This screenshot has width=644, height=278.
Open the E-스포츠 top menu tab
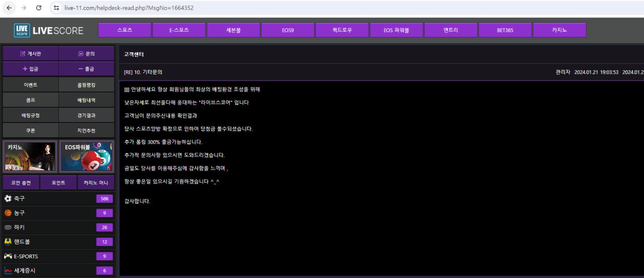click(x=179, y=30)
